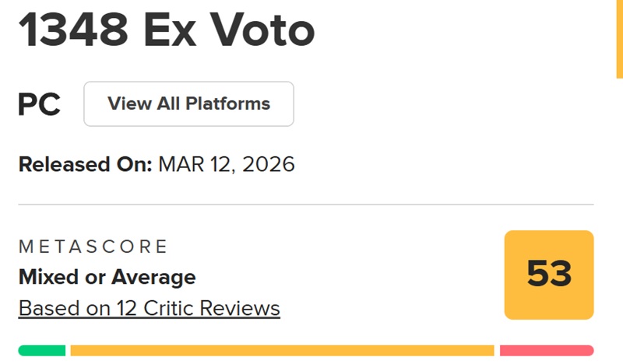Click the 1348 Ex Voto game title
The width and height of the screenshot is (623, 364).
pos(167,32)
